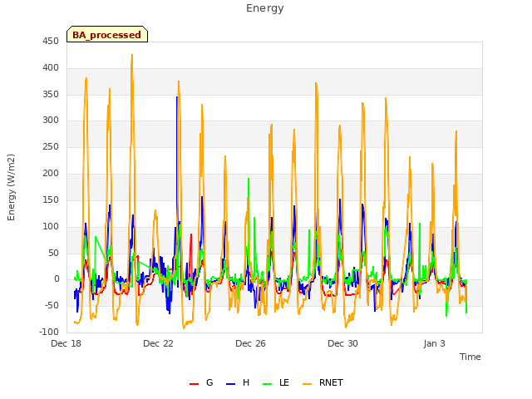Click the 250 y-axis tick label

51,147
